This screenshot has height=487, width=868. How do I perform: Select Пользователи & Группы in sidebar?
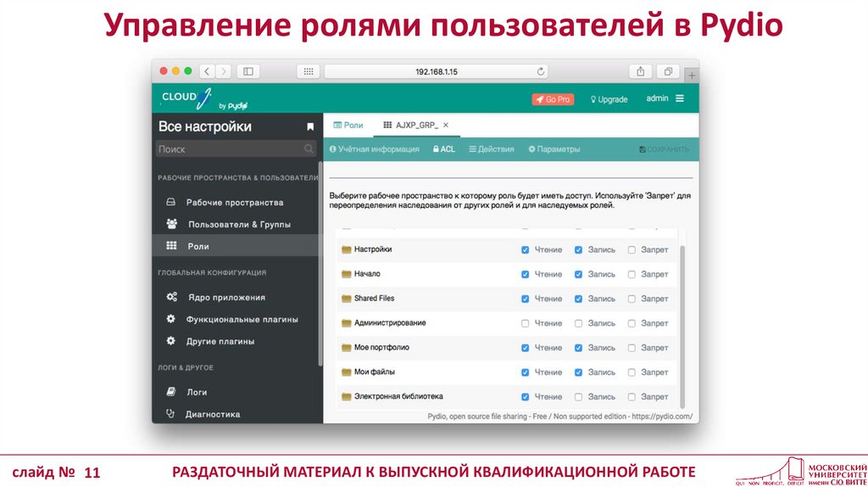239,224
